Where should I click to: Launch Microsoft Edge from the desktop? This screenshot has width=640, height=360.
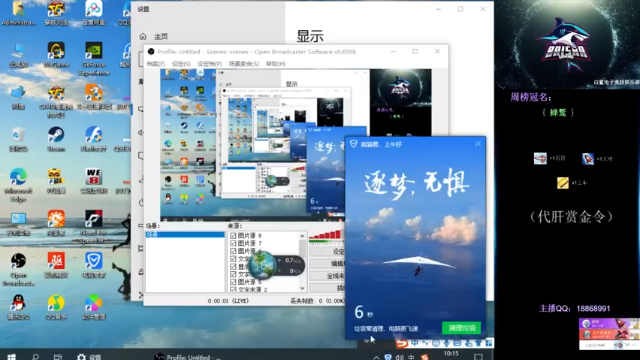(x=18, y=185)
